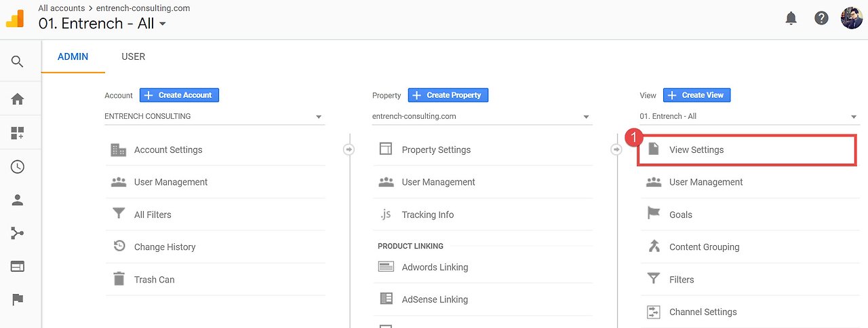Open notifications bell
868x328 pixels.
coord(791,18)
